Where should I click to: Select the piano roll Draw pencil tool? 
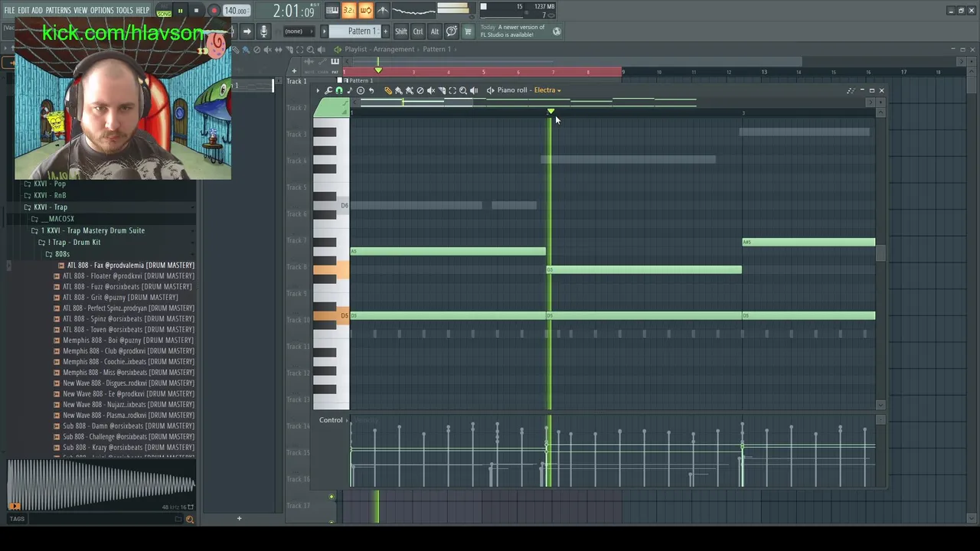click(388, 90)
